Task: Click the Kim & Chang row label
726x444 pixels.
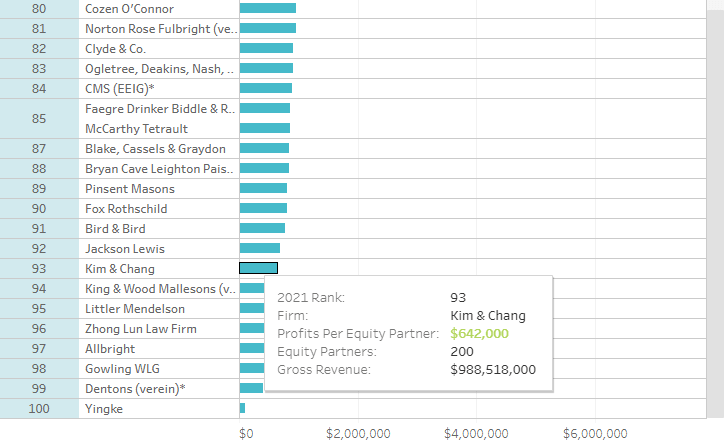Action: click(x=119, y=269)
